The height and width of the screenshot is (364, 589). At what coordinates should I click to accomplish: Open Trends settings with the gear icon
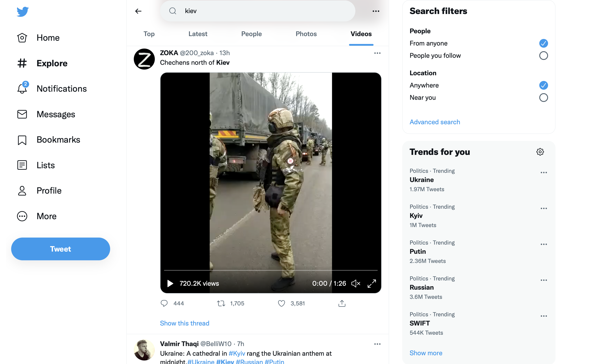tap(540, 152)
